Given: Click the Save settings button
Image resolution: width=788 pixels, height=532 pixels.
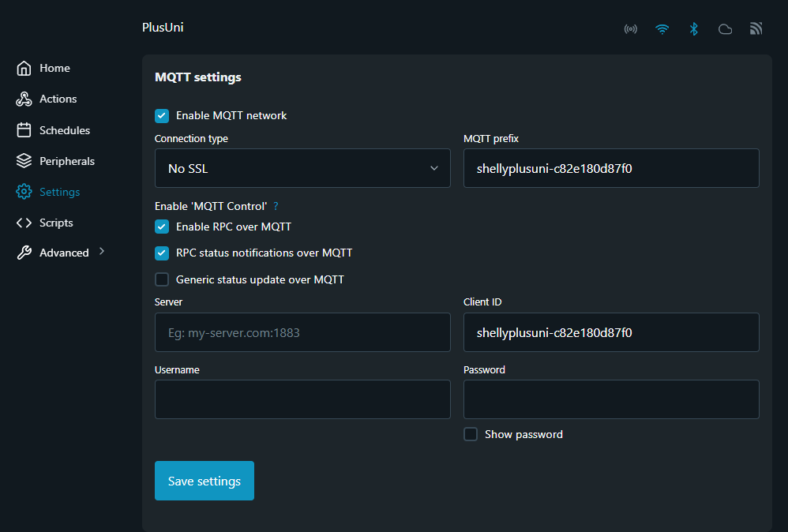Looking at the screenshot, I should coord(205,481).
